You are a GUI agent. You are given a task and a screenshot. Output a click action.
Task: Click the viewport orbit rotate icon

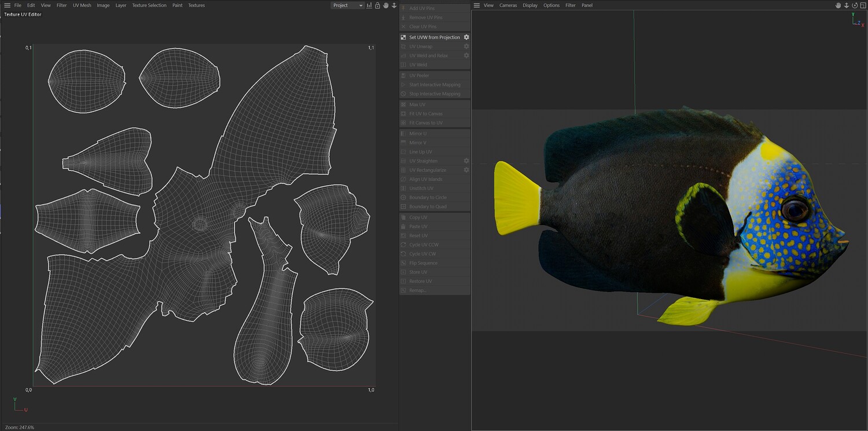pos(855,5)
